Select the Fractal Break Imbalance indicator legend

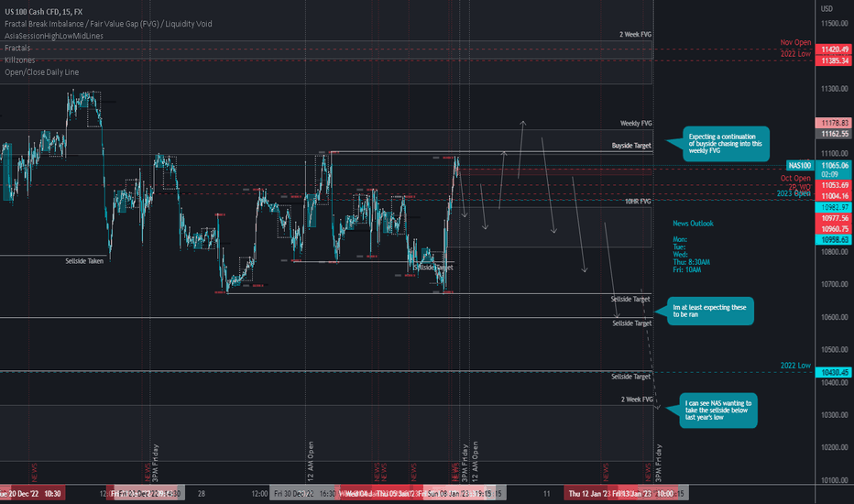(108, 24)
